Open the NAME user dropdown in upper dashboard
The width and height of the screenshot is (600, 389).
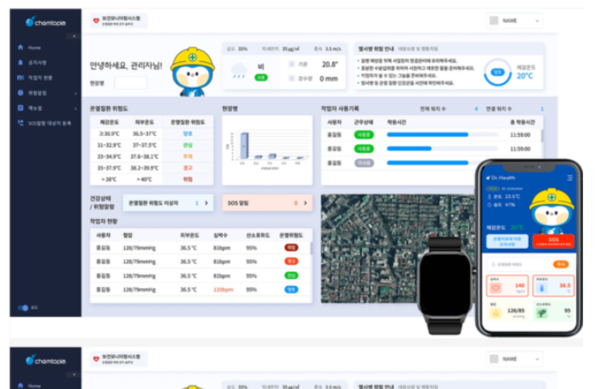pyautogui.click(x=515, y=21)
